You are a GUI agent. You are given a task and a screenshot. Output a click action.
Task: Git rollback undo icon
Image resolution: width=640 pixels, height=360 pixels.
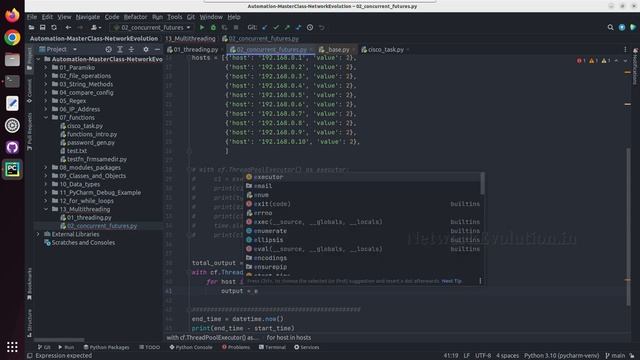point(322,27)
